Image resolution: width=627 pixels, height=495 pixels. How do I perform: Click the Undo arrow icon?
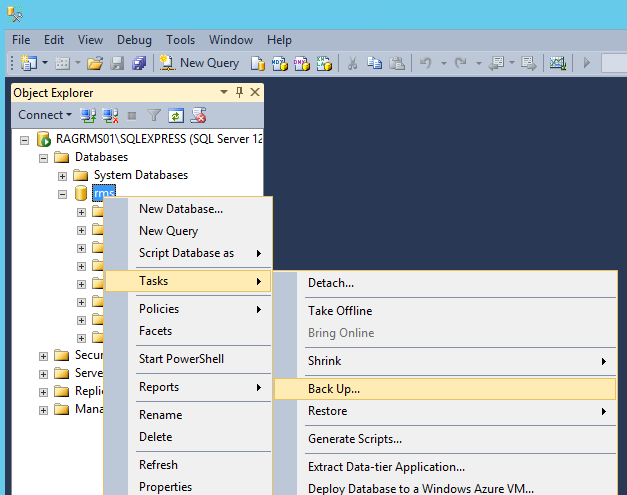(426, 63)
